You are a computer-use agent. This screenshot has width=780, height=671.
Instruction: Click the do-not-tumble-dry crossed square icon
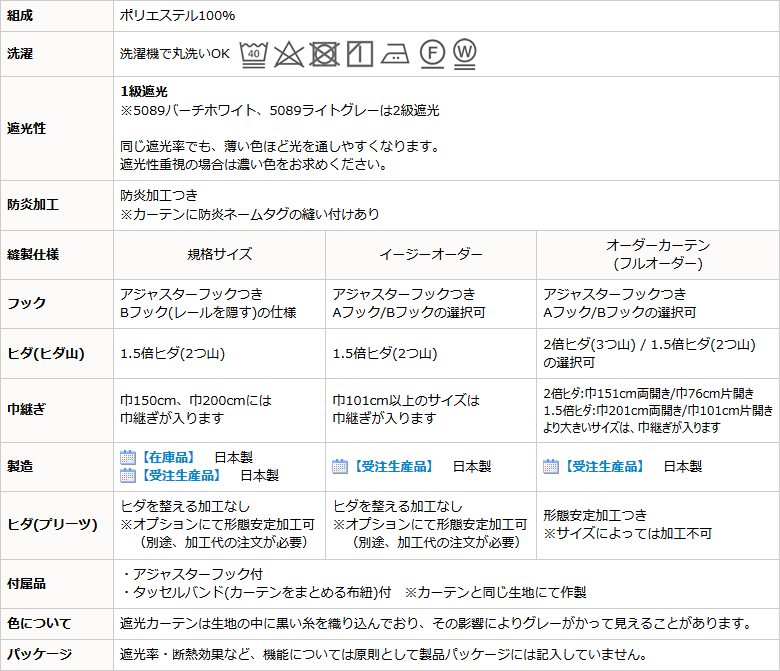pos(324,54)
